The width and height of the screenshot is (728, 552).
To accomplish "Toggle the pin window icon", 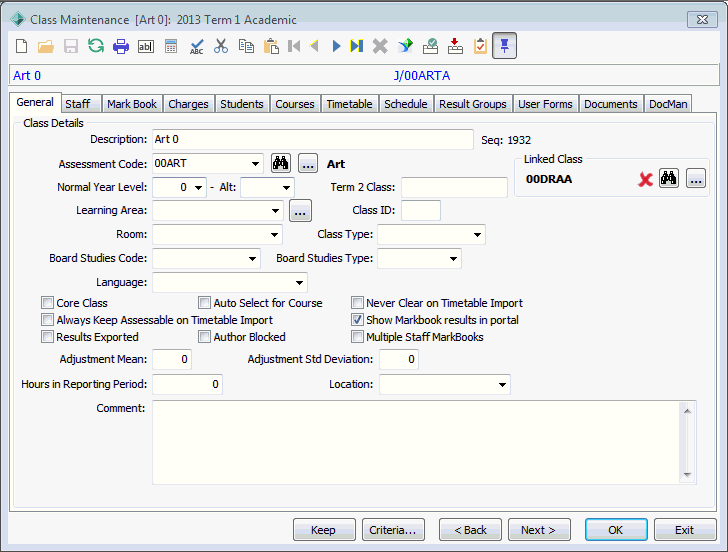I will pyautogui.click(x=504, y=45).
